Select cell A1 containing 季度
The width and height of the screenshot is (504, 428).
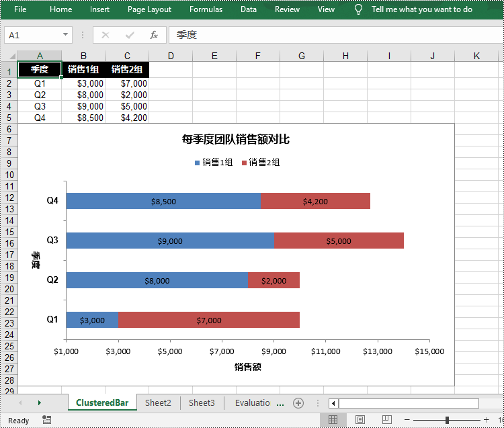click(40, 69)
